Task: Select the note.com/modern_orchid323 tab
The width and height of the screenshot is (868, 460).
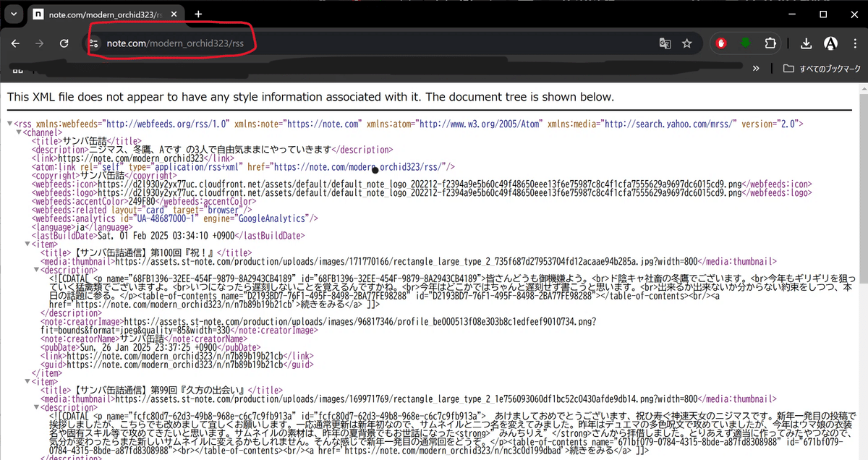Action: click(x=105, y=14)
